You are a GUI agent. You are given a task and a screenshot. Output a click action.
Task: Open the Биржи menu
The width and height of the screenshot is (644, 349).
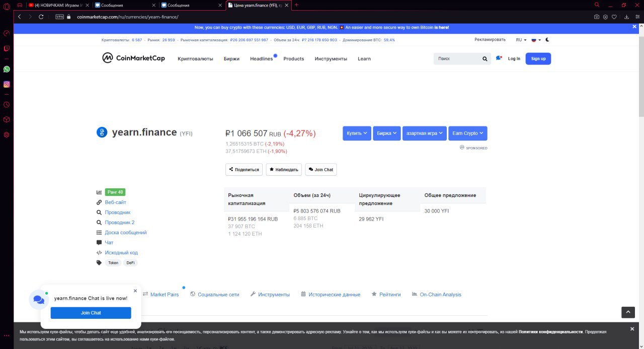pyautogui.click(x=232, y=59)
